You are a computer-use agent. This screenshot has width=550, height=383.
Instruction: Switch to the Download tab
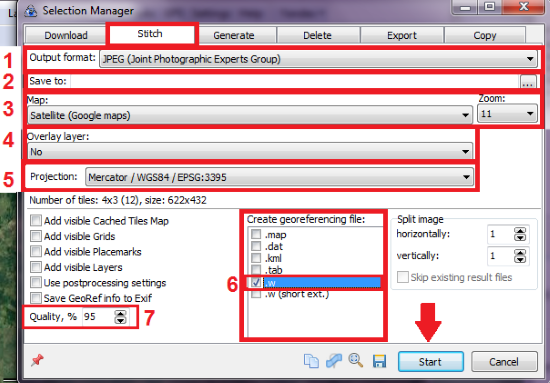[x=66, y=35]
